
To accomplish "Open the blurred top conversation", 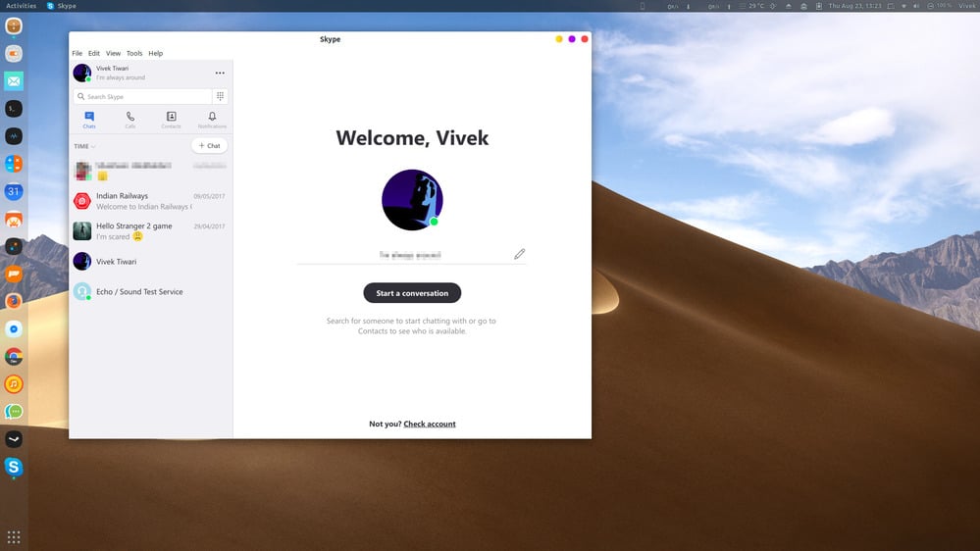I will [x=150, y=171].
